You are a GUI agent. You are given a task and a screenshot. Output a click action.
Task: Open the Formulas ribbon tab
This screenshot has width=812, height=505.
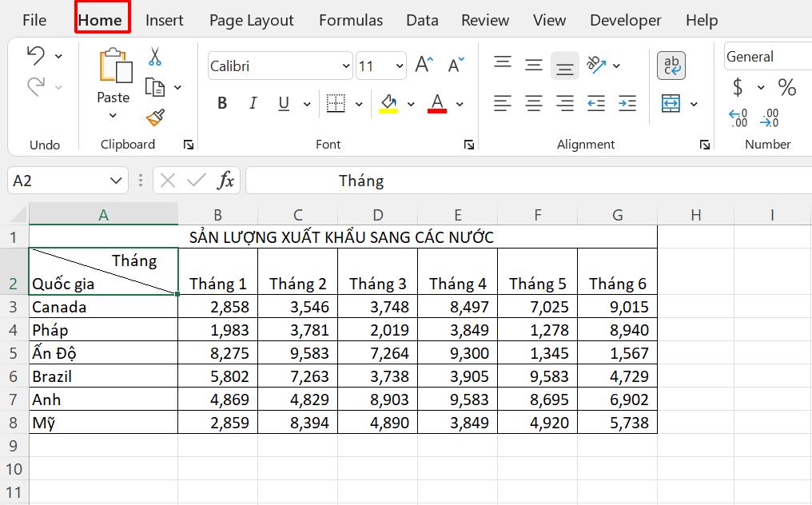point(350,19)
